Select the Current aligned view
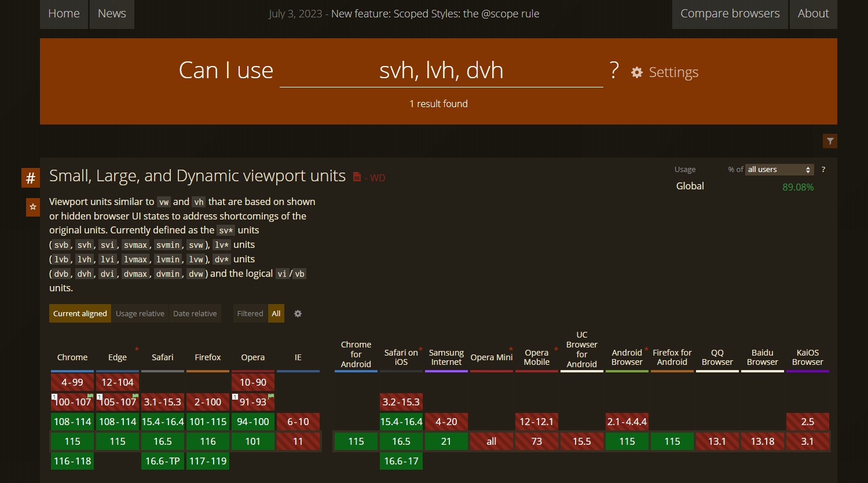This screenshot has height=483, width=868. pos(80,313)
